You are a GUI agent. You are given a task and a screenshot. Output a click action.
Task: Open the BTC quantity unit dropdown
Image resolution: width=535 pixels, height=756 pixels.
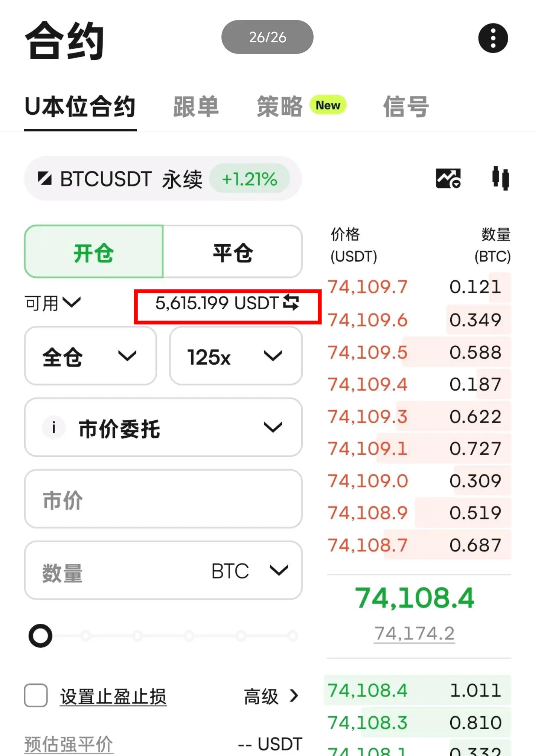(250, 571)
